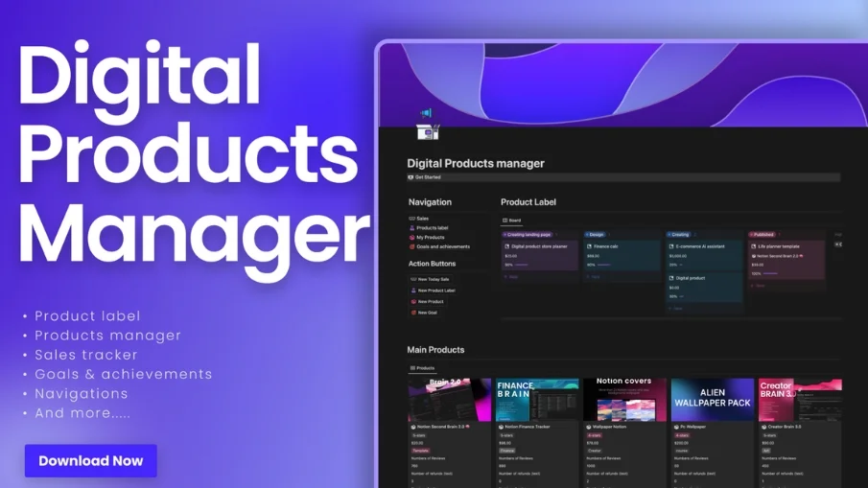Switch to the Products gallery tab
868x488 pixels.
[422, 368]
